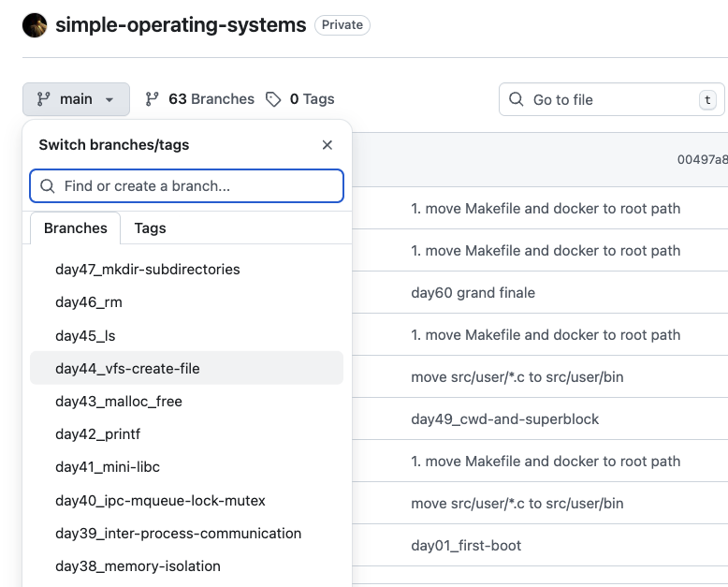Viewport: 728px width, 587px height.
Task: Open the day49_cwd-and-superblock commit link
Action: (x=504, y=419)
